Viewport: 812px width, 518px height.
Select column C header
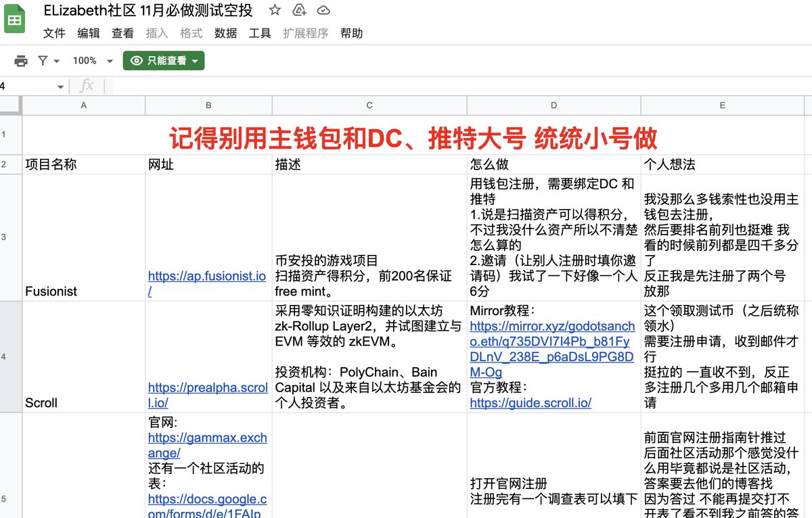coord(369,105)
